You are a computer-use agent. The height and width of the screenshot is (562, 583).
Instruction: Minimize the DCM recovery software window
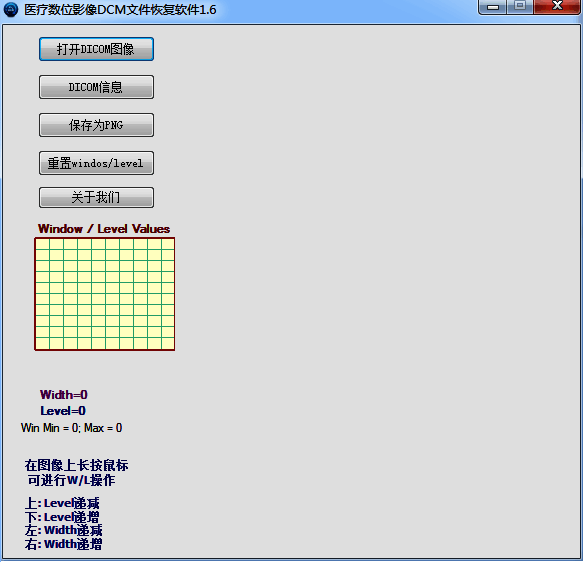point(493,7)
